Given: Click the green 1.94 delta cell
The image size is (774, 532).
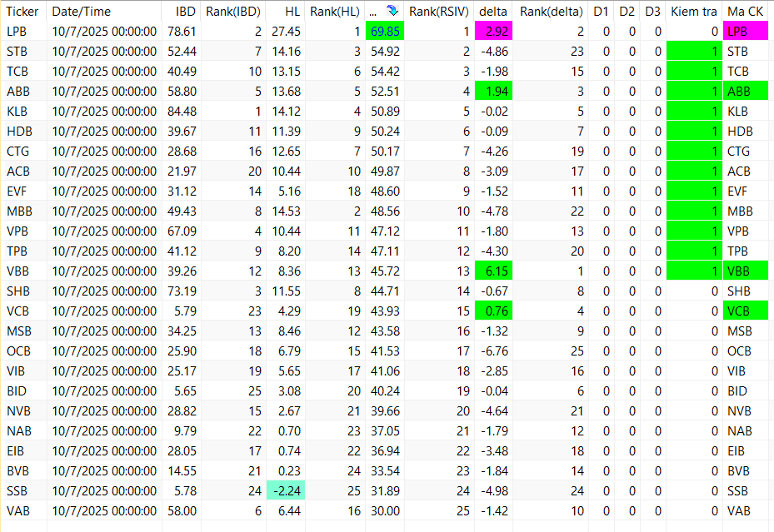Looking at the screenshot, I should 493,92.
